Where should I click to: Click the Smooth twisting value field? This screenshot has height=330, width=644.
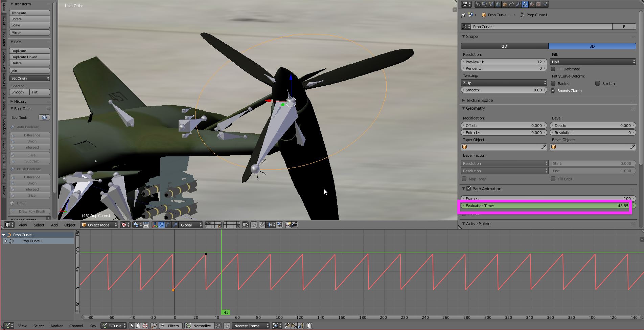click(504, 90)
